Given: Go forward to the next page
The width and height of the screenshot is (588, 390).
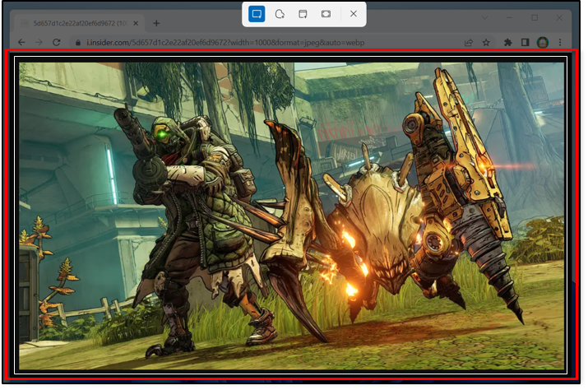Looking at the screenshot, I should [39, 42].
